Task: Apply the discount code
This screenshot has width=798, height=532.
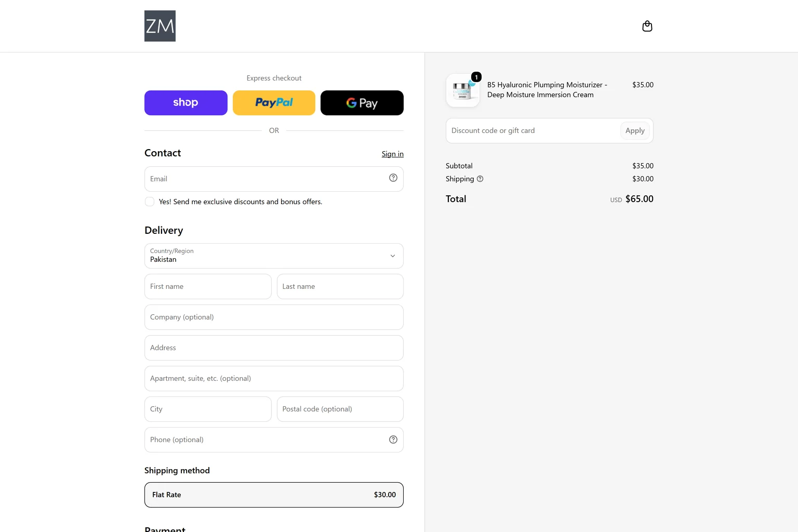Action: 635,131
